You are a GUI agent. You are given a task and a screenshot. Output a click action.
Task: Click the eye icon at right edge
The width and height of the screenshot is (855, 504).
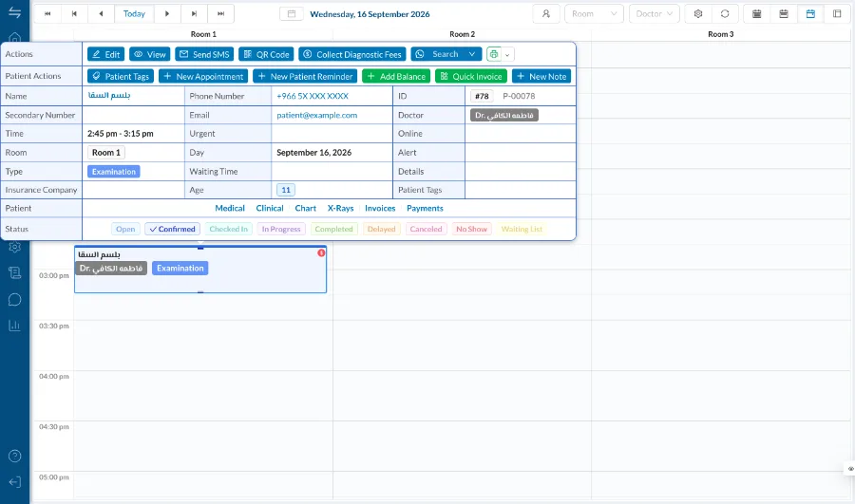coord(850,469)
